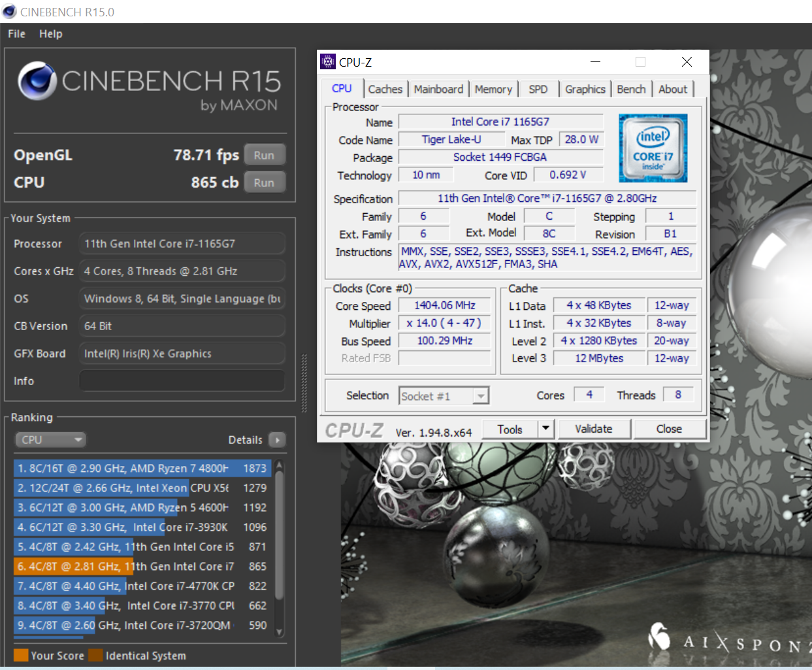Click the Close button in CPU-Z

click(x=669, y=429)
